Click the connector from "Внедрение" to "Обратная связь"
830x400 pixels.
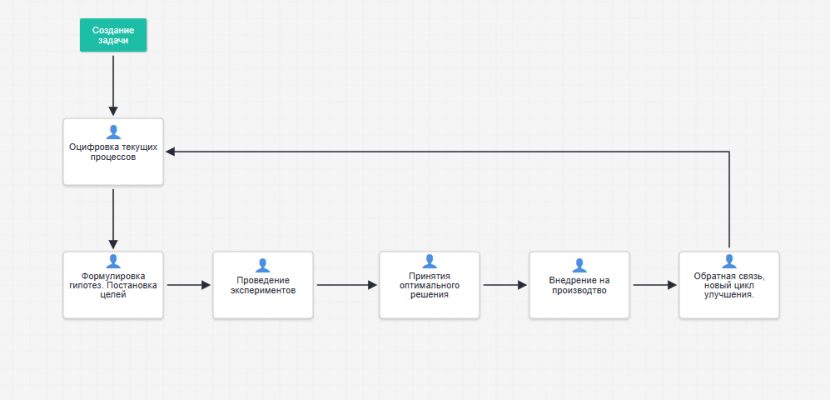pyautogui.click(x=654, y=285)
